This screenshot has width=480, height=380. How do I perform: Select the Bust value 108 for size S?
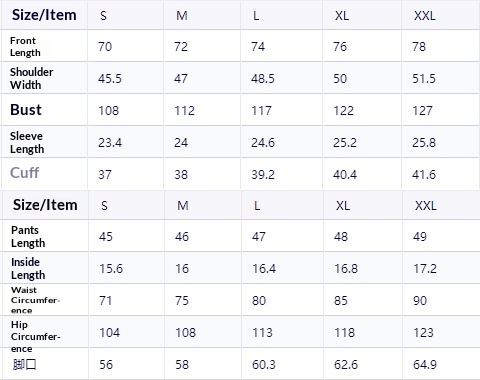108,111
